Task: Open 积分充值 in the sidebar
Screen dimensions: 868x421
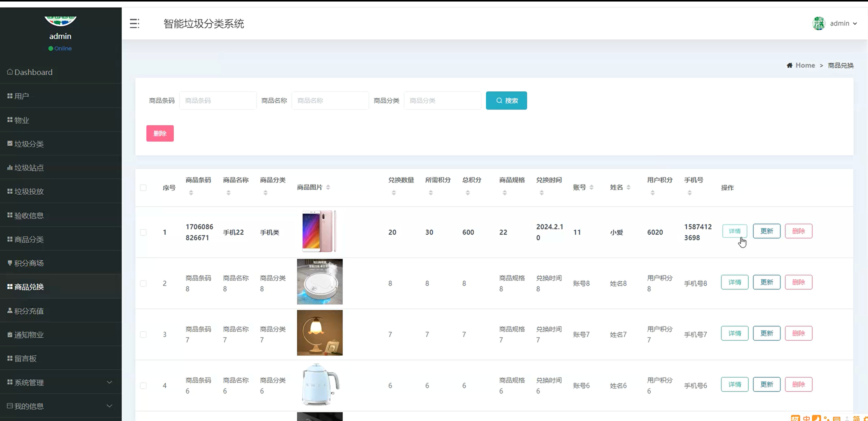Action: [61, 310]
